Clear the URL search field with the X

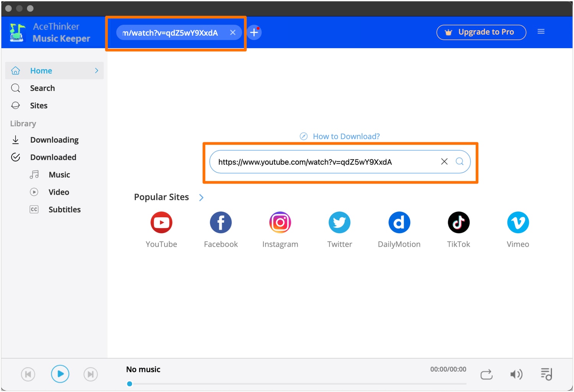tap(444, 161)
